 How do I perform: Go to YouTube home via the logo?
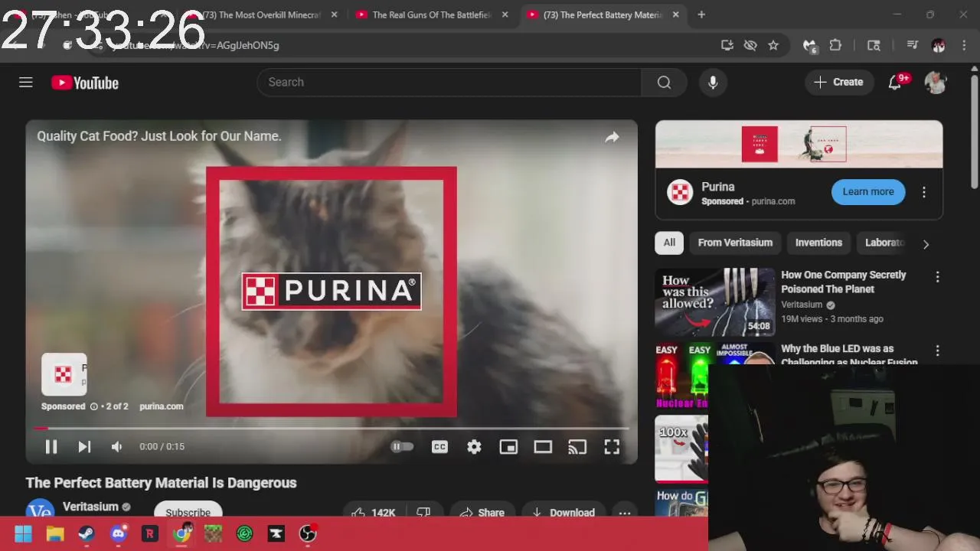85,83
